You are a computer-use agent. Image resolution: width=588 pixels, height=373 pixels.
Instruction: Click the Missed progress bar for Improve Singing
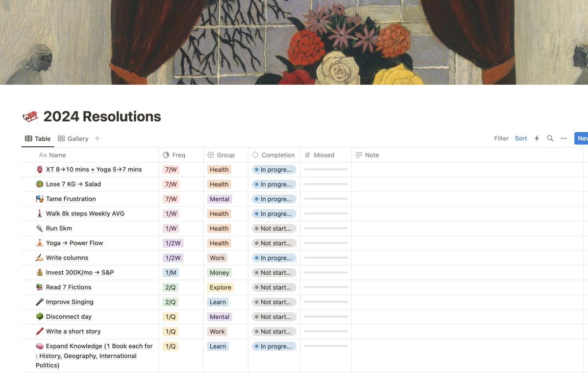tap(326, 302)
